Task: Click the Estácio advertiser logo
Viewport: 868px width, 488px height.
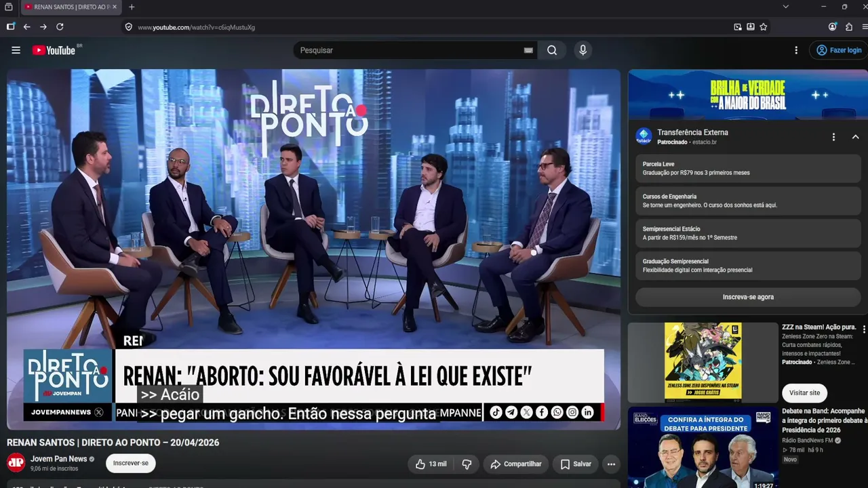Action: point(644,136)
